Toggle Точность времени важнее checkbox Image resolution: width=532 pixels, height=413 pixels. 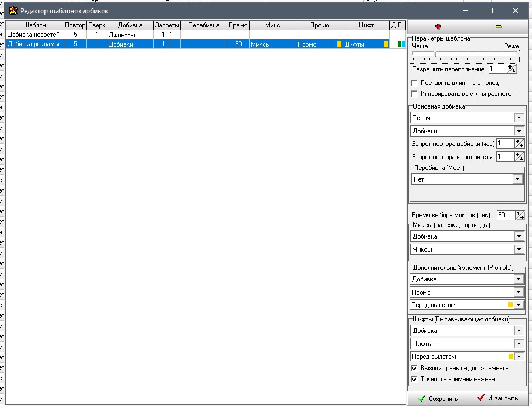[x=415, y=379]
